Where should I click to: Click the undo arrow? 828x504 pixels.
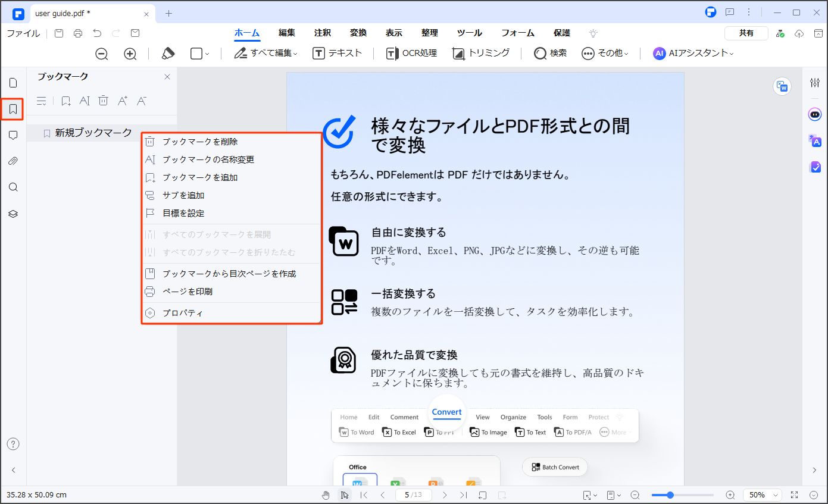97,33
